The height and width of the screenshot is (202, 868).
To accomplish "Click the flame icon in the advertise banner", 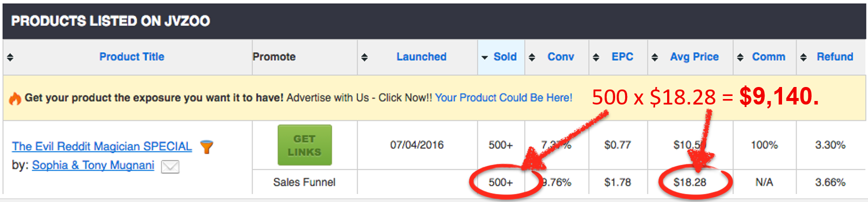I will 15,98.
